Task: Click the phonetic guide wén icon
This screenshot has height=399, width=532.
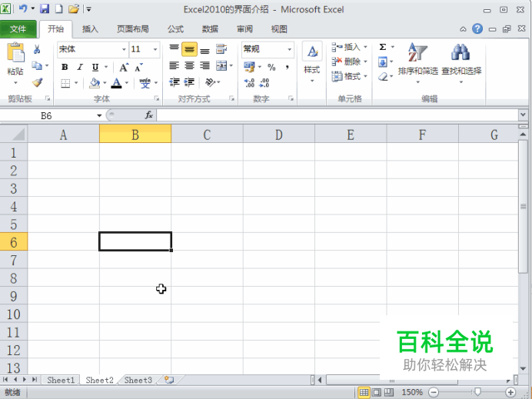Action: pyautogui.click(x=145, y=83)
